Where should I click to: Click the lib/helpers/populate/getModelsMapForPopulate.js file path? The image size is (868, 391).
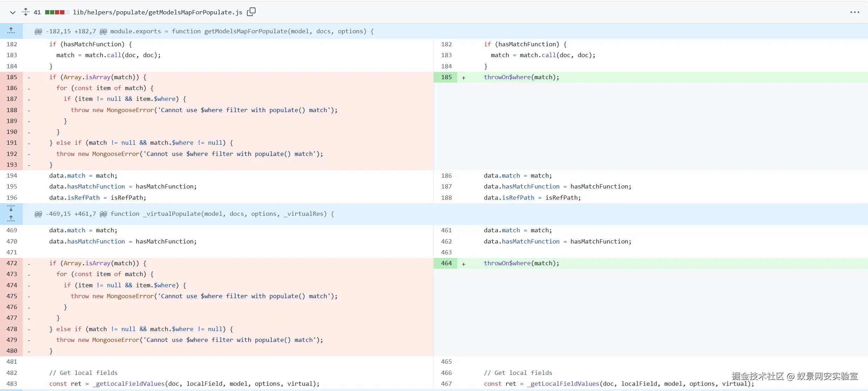pyautogui.click(x=158, y=12)
